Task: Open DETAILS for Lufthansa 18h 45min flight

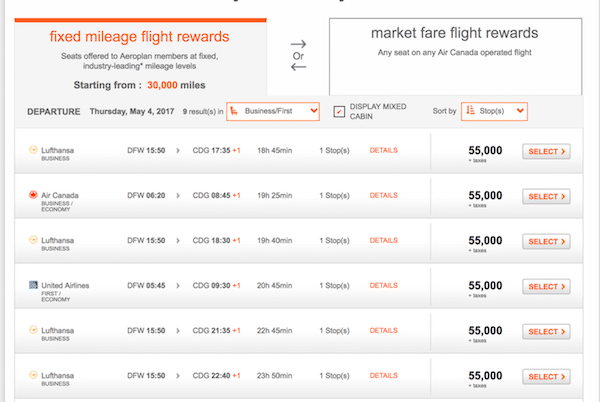Action: point(383,150)
